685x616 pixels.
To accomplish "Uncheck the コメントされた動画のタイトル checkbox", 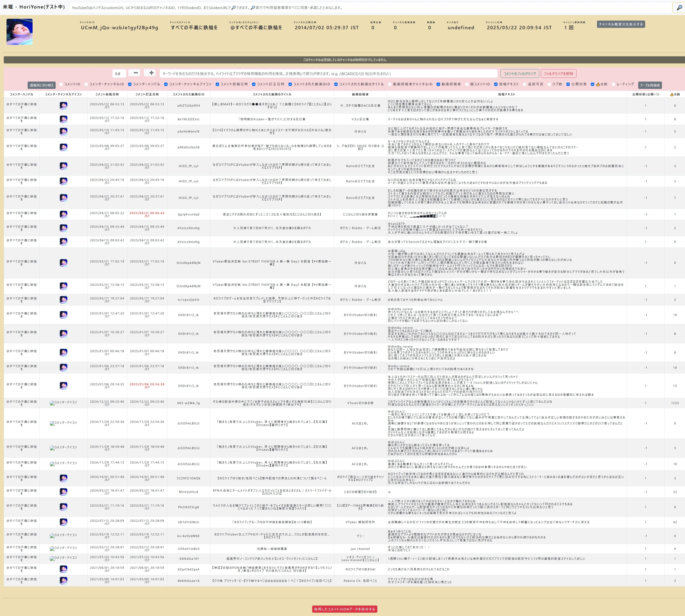I will point(336,84).
